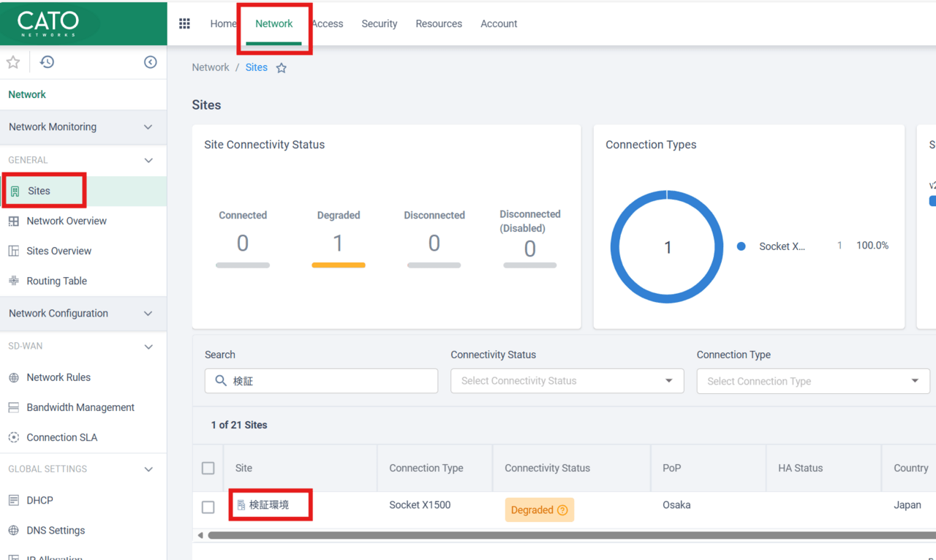Collapse the sidebar with arrow icon
Viewport: 936px width, 560px height.
[150, 62]
